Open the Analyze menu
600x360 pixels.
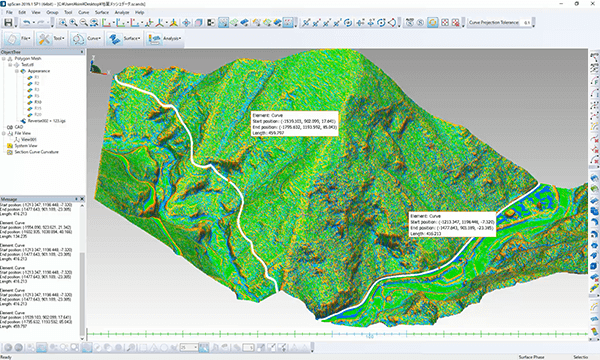point(122,12)
